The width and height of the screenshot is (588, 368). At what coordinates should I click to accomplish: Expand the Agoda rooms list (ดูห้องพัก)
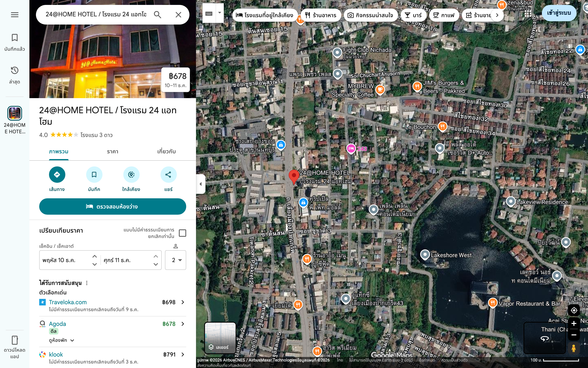point(61,340)
